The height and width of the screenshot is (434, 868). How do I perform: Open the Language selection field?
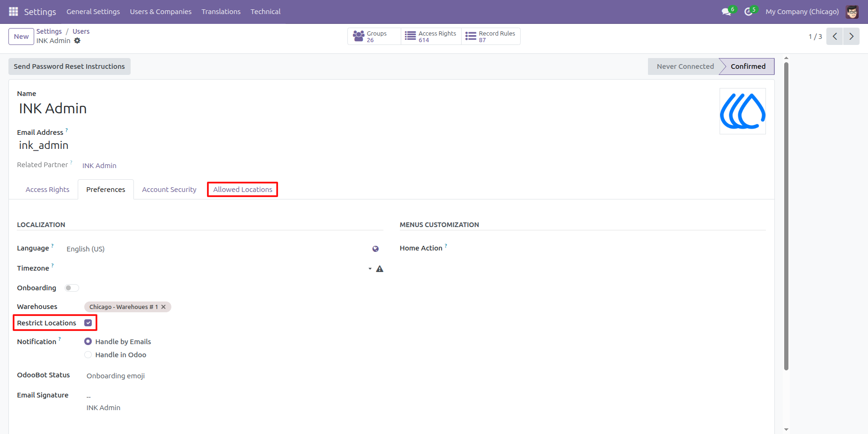click(217, 249)
